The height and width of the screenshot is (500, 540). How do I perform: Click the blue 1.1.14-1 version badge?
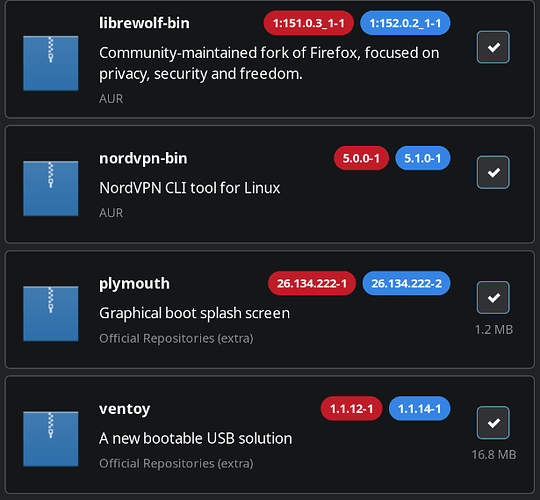419,409
